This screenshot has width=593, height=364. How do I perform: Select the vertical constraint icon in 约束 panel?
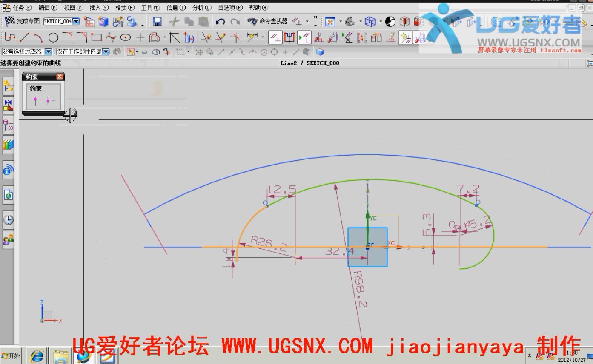coord(35,101)
